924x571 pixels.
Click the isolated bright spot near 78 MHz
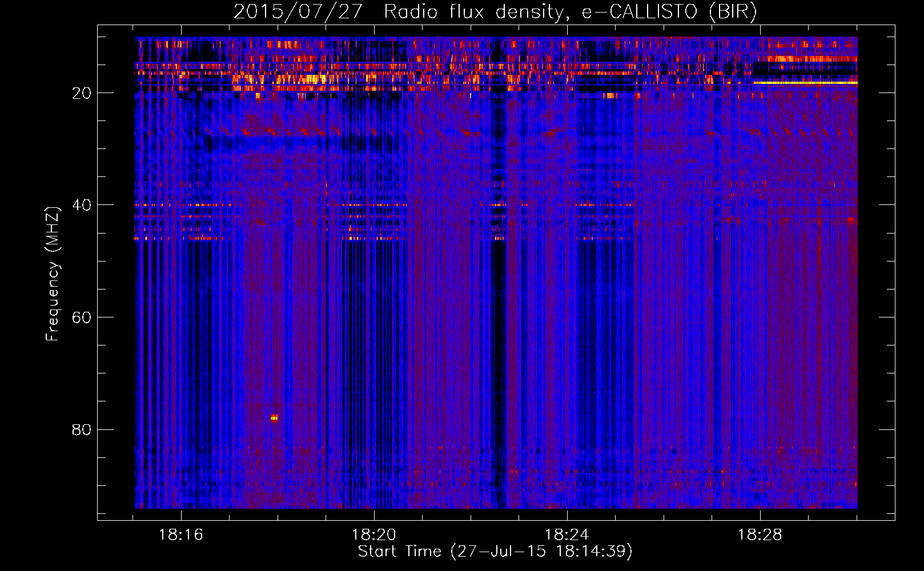click(274, 418)
